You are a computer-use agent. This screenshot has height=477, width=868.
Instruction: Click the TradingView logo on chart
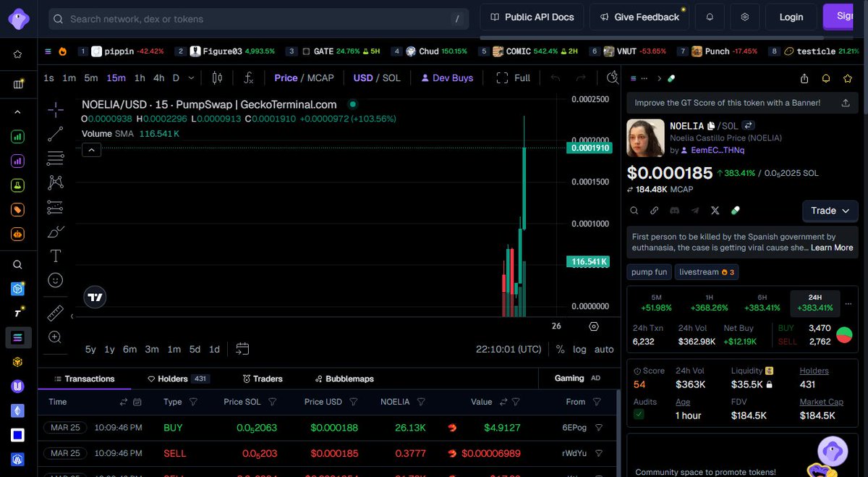pos(95,297)
